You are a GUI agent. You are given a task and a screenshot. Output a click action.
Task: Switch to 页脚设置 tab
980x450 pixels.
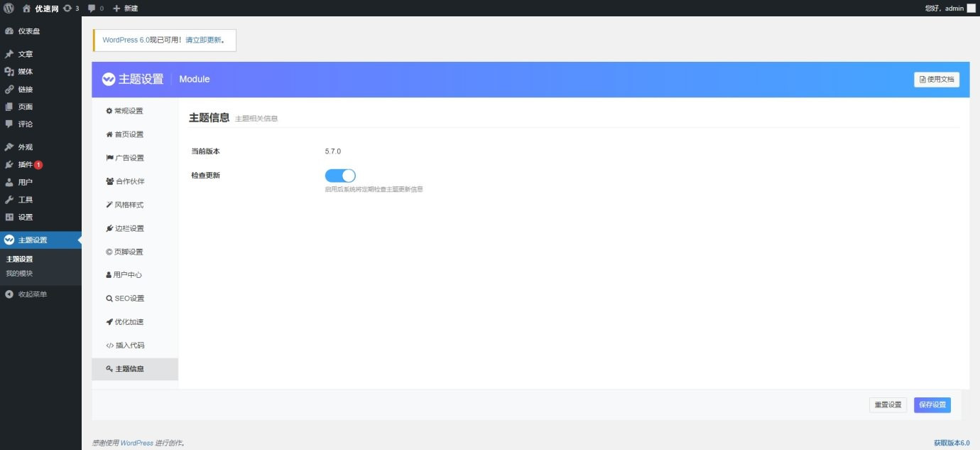tap(135, 252)
